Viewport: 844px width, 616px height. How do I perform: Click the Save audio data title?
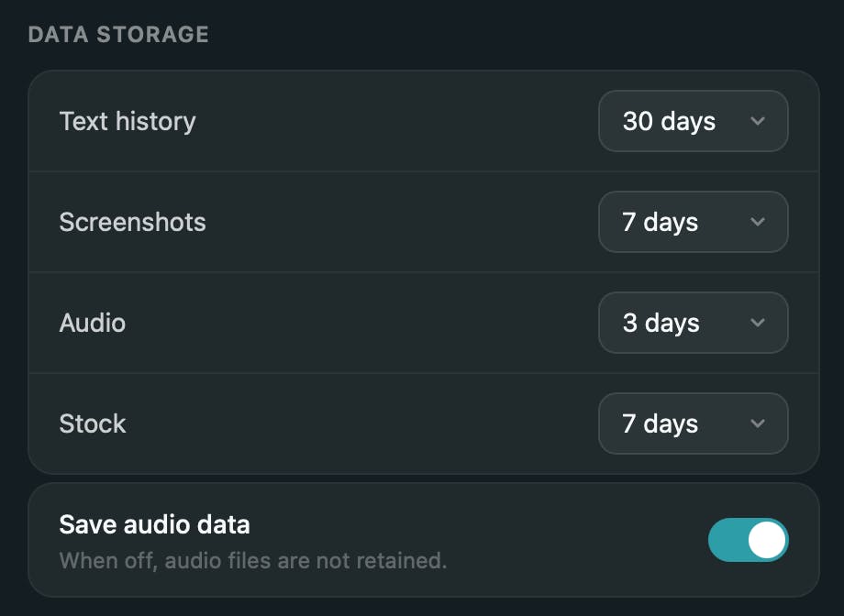point(154,524)
